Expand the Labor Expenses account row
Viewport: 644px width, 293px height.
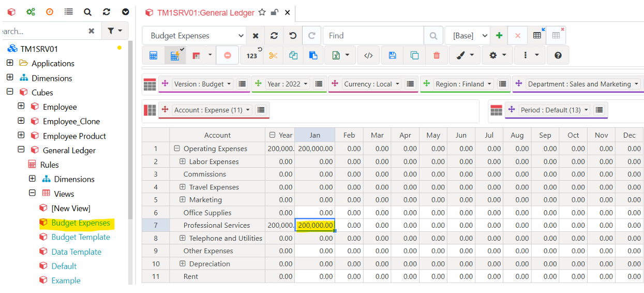point(183,162)
